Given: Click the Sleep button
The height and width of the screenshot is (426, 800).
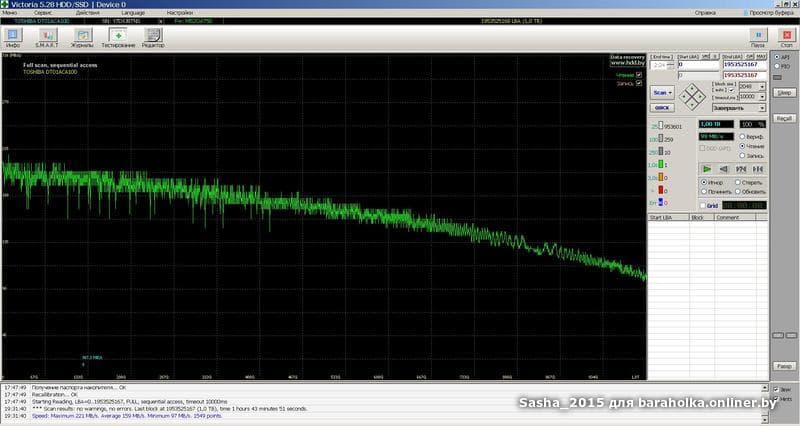Looking at the screenshot, I should 784,93.
